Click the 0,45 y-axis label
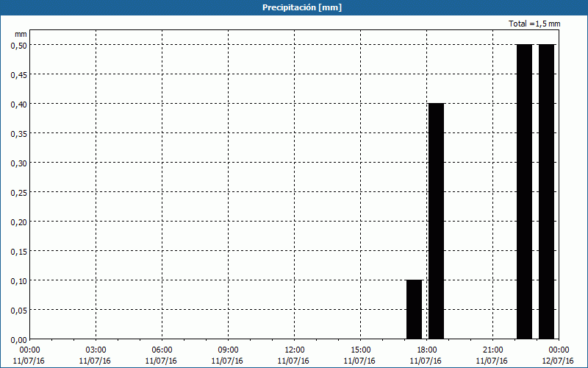Viewport: 588px width, 368px height. click(x=19, y=75)
